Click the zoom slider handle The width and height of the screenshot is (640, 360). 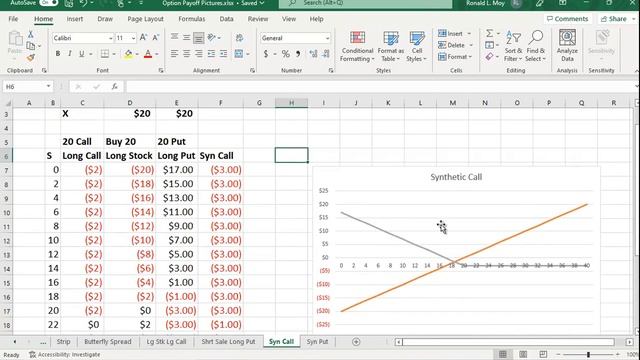point(588,354)
